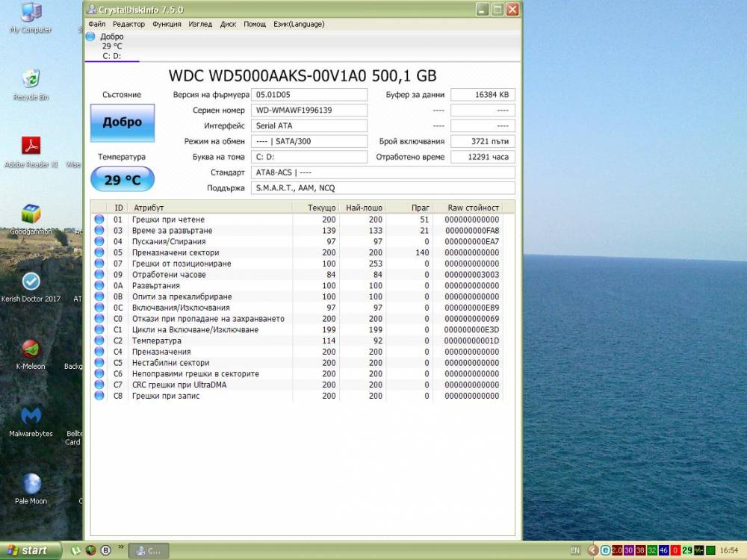Click the power on hours field 12291
This screenshot has width=747, height=560.
click(x=483, y=157)
